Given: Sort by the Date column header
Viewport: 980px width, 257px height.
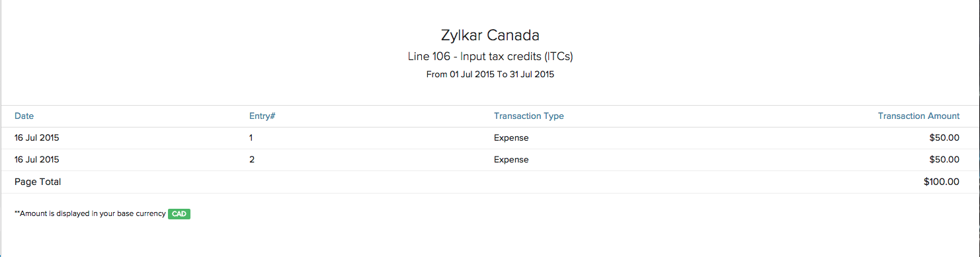Looking at the screenshot, I should coord(24,116).
